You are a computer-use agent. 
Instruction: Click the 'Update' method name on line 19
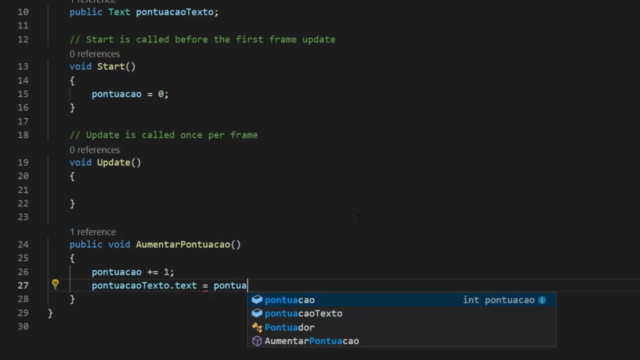point(113,162)
